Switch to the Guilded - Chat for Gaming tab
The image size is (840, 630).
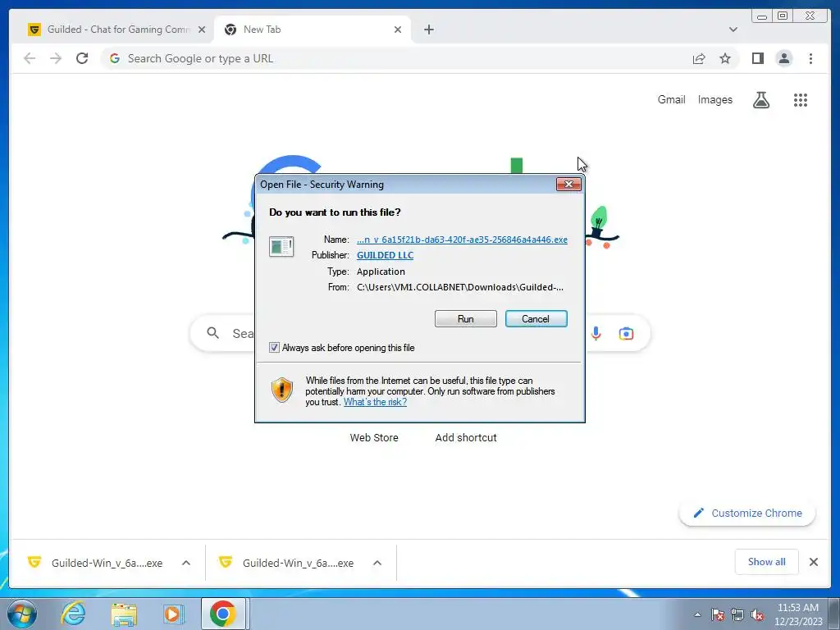(x=118, y=30)
